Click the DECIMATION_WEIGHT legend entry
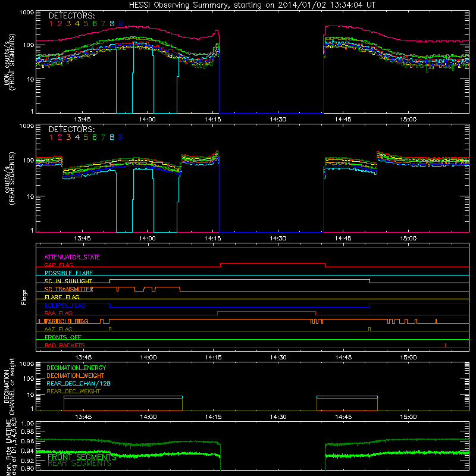476x476 pixels. coord(76,376)
